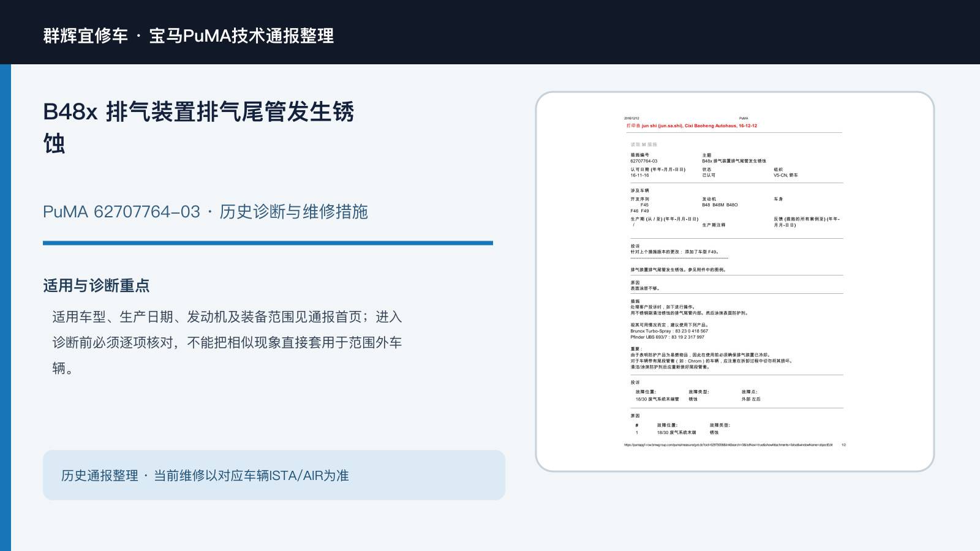Click the blue vertical accent strip on the left edge
Viewport: 980px width, 551px height.
(6, 307)
